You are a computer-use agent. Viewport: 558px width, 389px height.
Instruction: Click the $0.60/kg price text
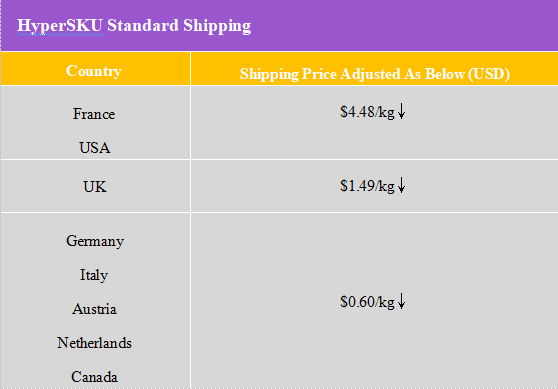[x=367, y=302]
